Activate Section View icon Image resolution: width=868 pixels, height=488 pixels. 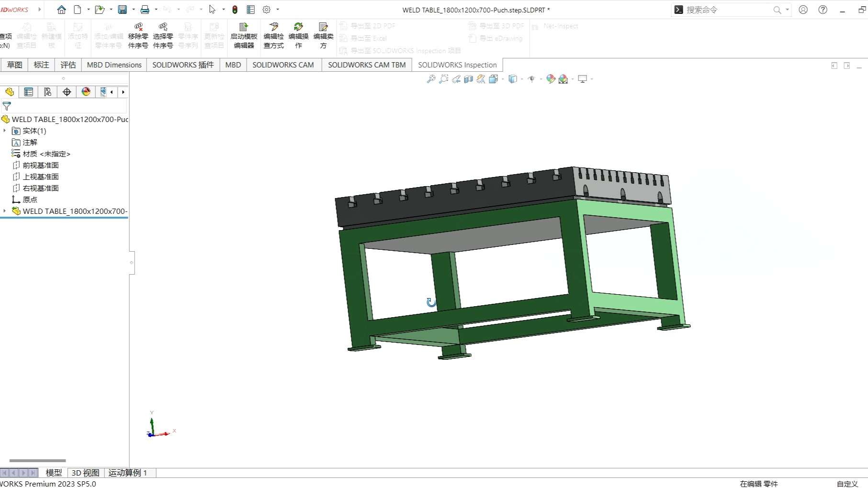coord(469,79)
